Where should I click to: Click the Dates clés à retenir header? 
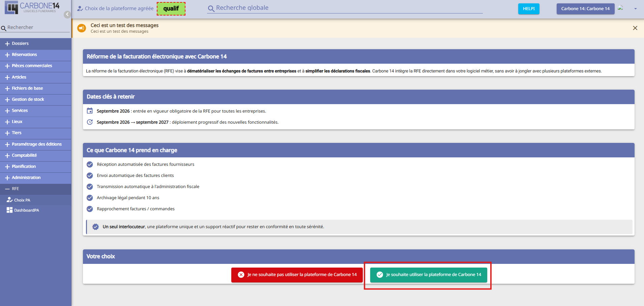click(x=359, y=97)
